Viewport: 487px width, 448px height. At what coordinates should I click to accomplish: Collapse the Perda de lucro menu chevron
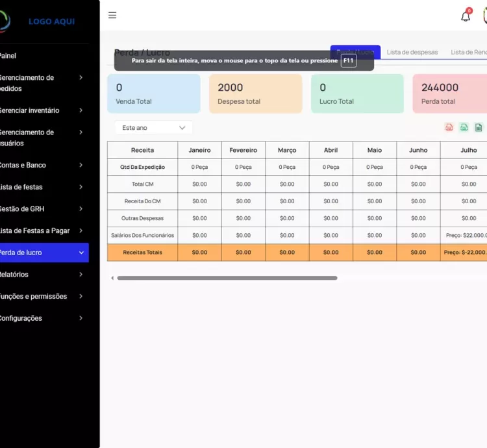click(81, 253)
